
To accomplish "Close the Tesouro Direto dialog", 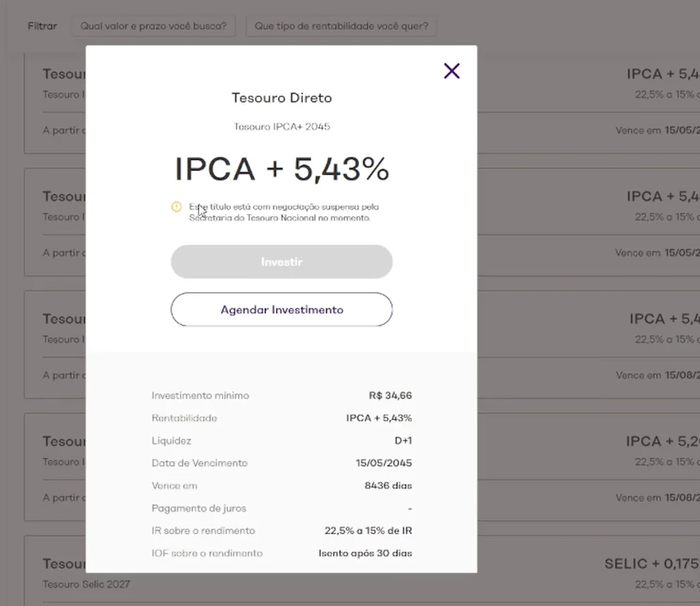I will click(451, 71).
